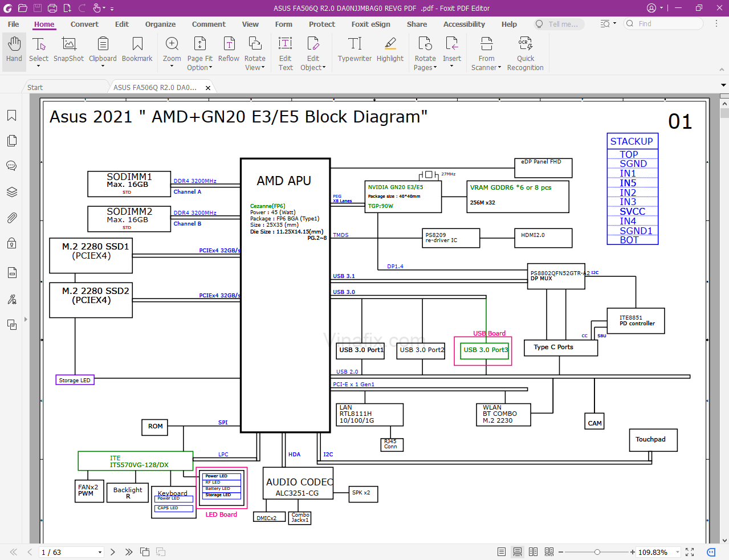Image resolution: width=729 pixels, height=560 pixels.
Task: Open the Help tab
Action: [509, 24]
